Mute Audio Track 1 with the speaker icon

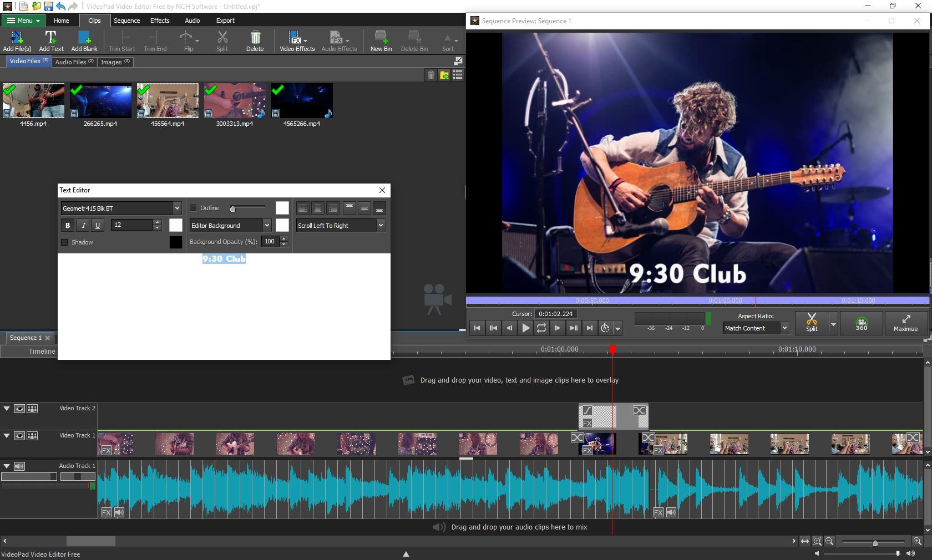[x=19, y=466]
